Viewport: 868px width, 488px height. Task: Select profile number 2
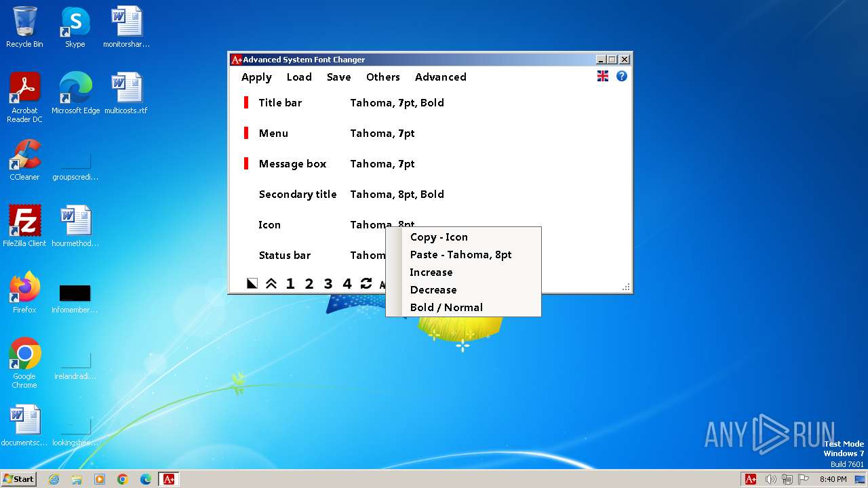[309, 283]
